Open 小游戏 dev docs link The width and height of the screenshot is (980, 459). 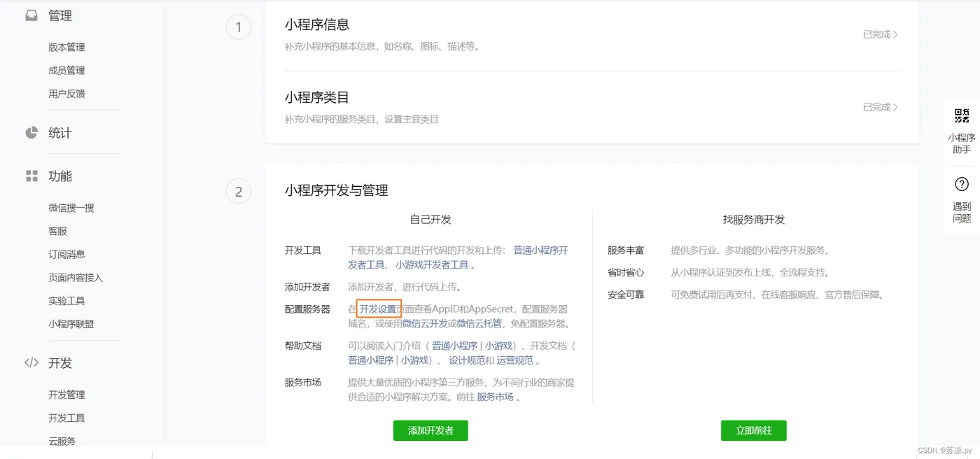[414, 360]
